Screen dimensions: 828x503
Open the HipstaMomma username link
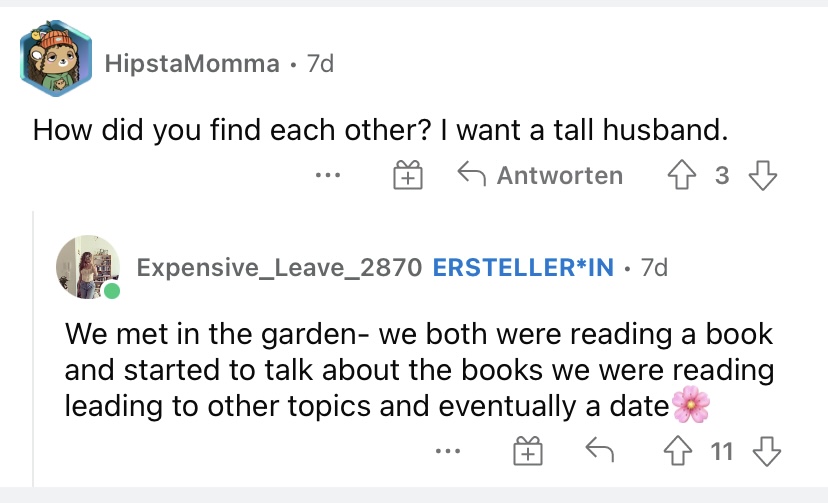coord(192,64)
